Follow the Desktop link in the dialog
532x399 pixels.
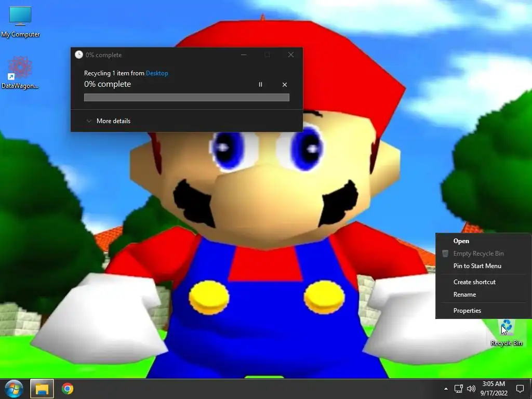157,73
